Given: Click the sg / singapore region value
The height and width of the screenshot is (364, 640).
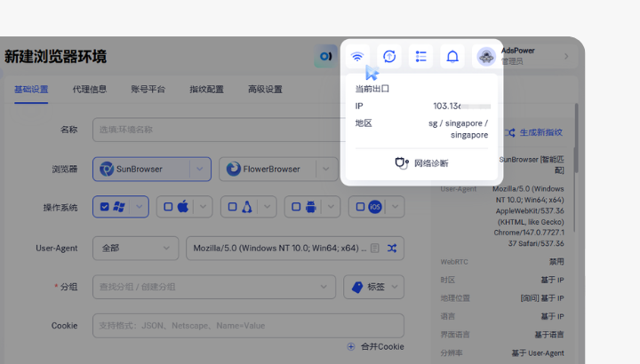Looking at the screenshot, I should click(459, 129).
